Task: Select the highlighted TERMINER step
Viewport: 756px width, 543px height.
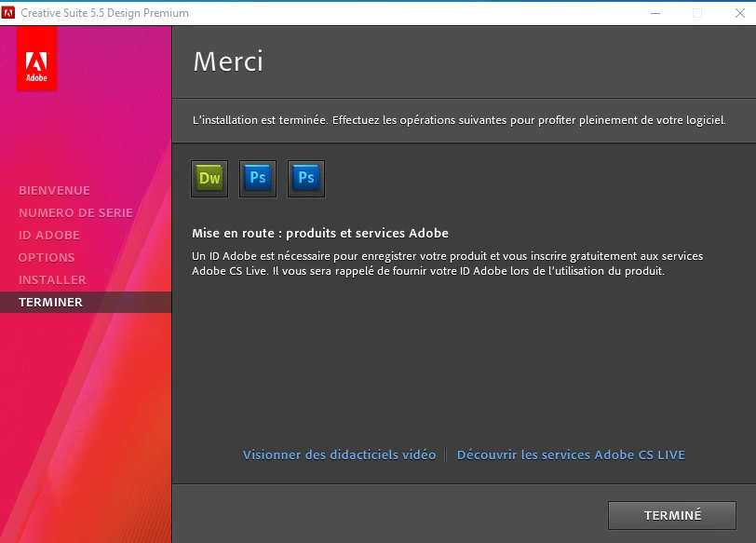Action: 86,303
